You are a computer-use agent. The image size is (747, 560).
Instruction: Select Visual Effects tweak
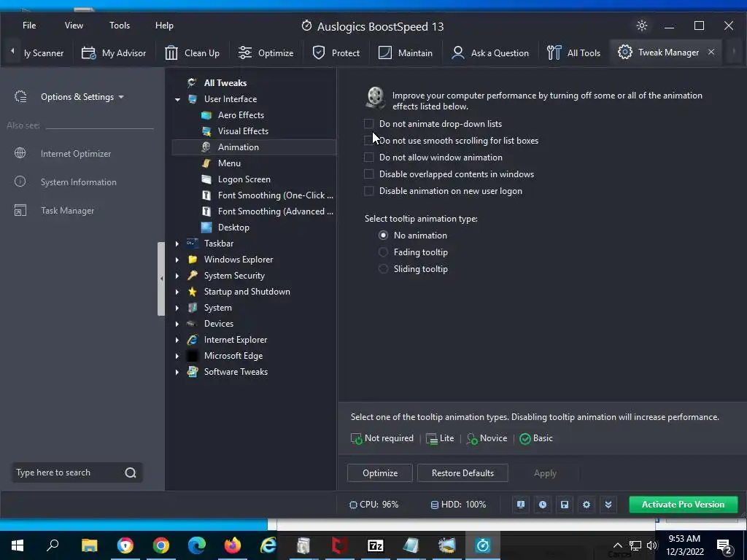coord(243,131)
